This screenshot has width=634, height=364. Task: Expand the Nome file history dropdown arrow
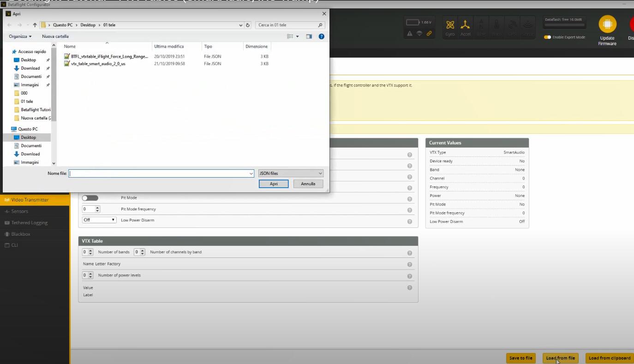click(x=251, y=173)
